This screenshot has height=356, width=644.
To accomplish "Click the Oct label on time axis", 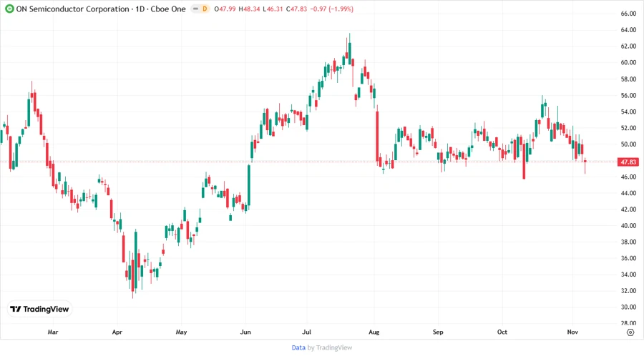I will pos(502,332).
